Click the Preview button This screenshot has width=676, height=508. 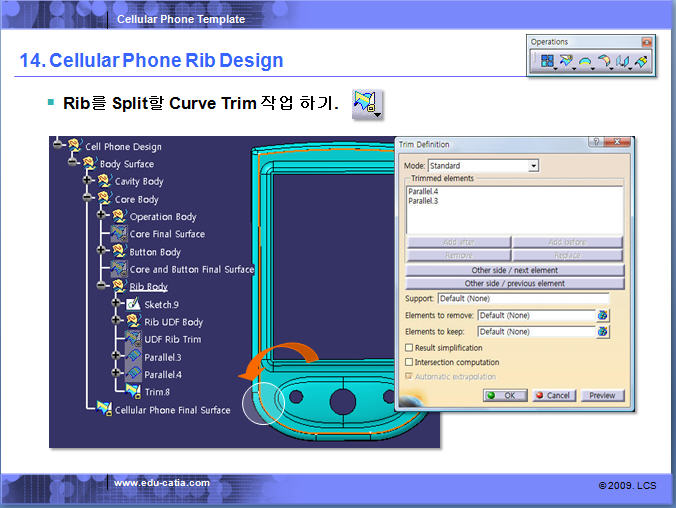point(602,395)
